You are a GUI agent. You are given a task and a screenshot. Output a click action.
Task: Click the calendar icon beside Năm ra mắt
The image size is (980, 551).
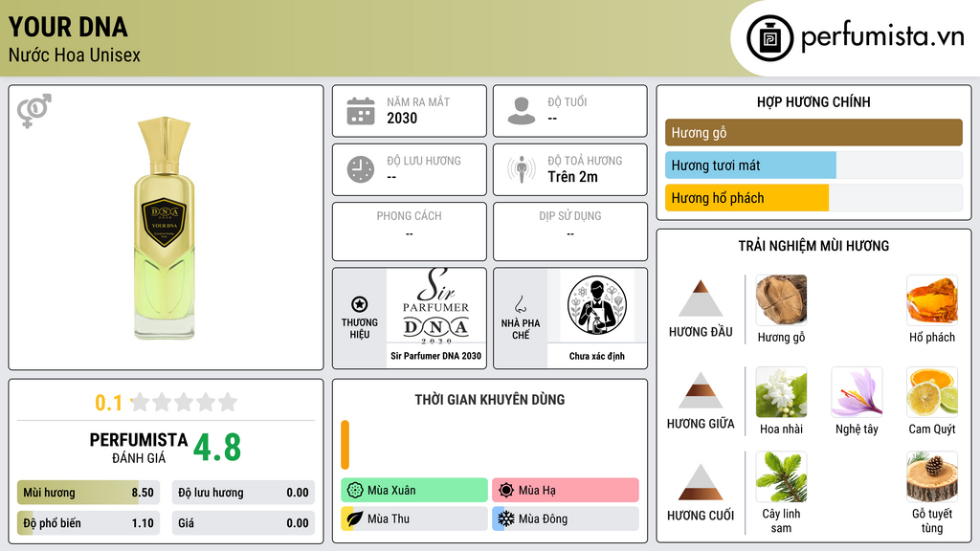pyautogui.click(x=361, y=111)
